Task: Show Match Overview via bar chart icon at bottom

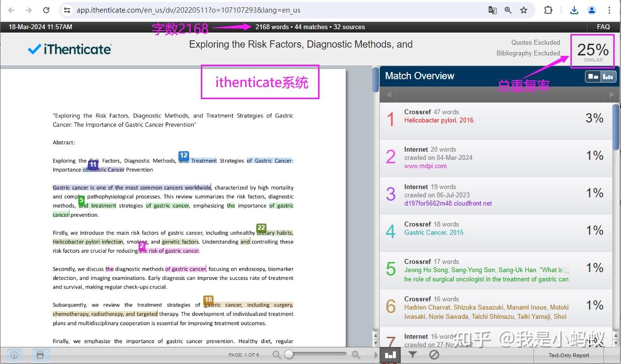Action: [x=390, y=355]
